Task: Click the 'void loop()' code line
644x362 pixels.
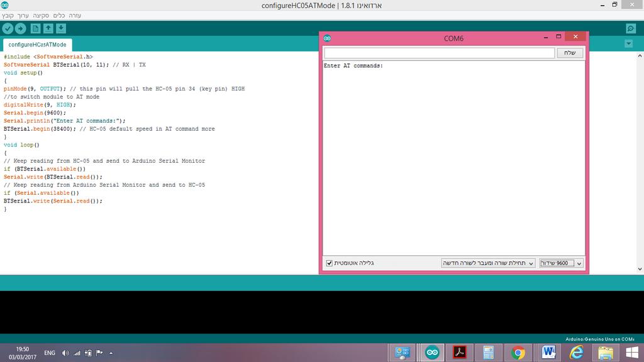Action: click(21, 145)
